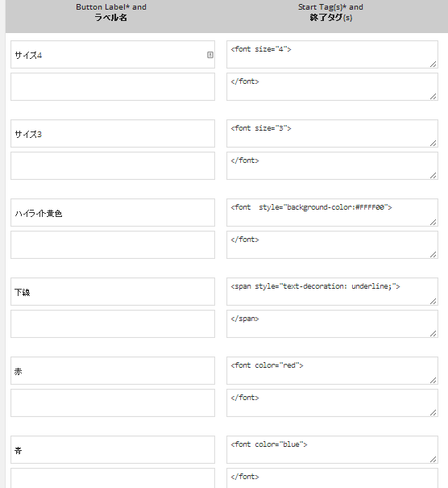This screenshot has width=448, height=488.
Task: Click the </font> end tag under size="4"
Action: 332,87
